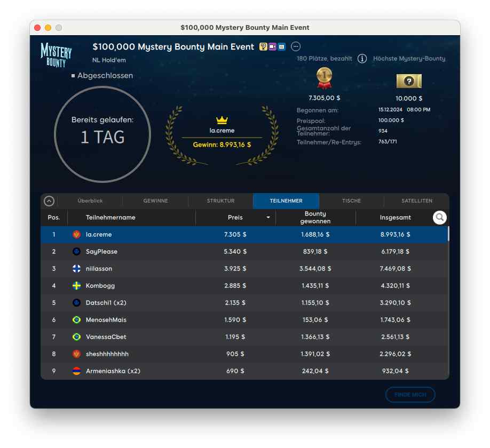This screenshot has width=490, height=448.
Task: Collapse the tournament details panel with the chevron
Action: pos(49,201)
